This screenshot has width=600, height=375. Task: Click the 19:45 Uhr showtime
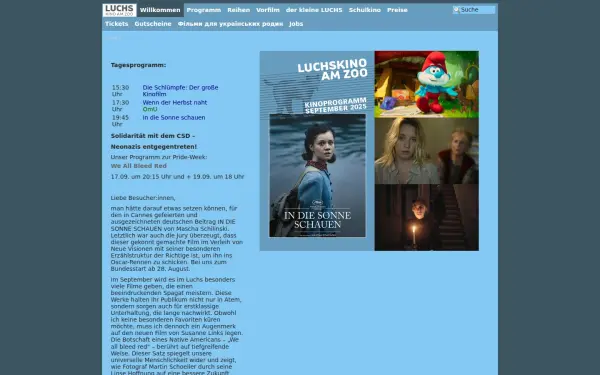pos(121,121)
